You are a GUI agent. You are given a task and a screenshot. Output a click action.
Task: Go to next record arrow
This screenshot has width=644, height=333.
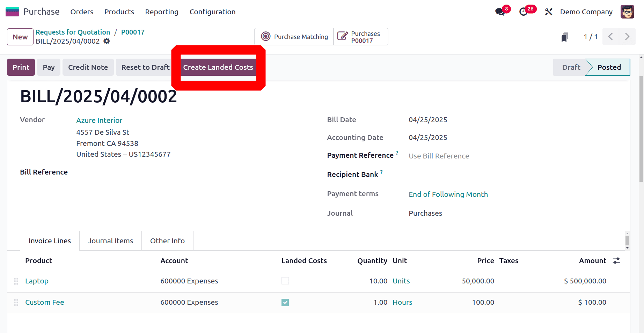pyautogui.click(x=627, y=37)
